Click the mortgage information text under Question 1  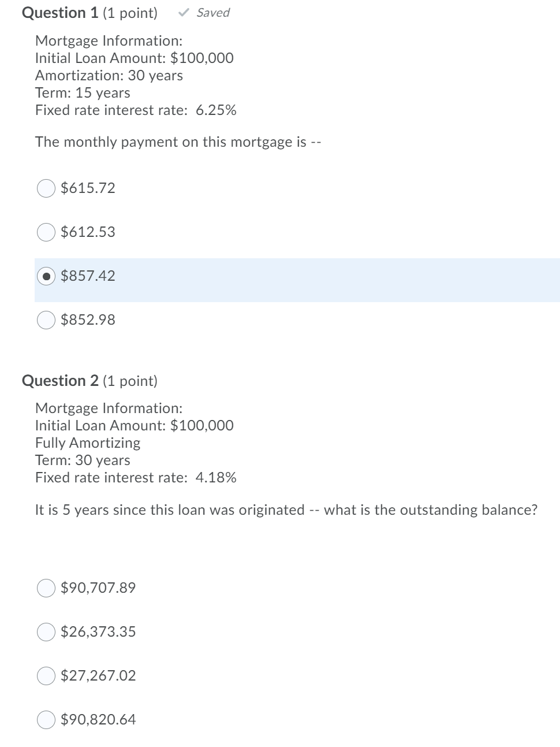pyautogui.click(x=115, y=75)
